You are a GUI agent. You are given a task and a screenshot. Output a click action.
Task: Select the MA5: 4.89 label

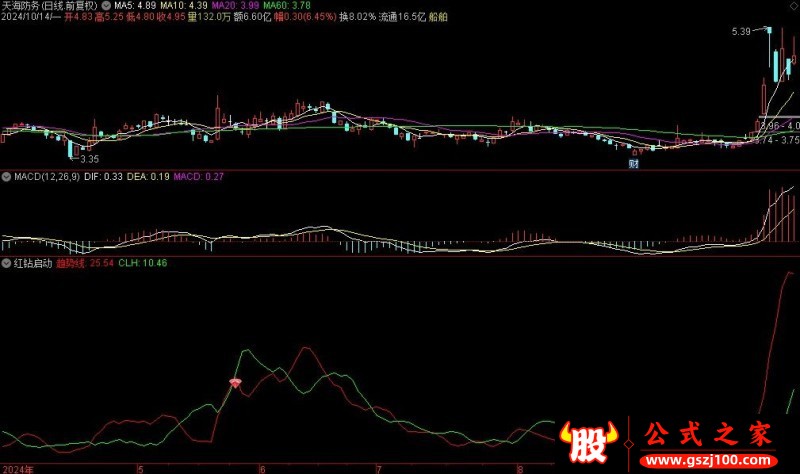coord(135,6)
